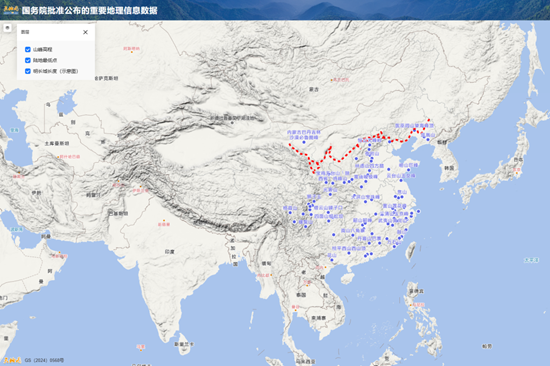Select the 必鲁图峰 blue marker in Inner Mongolia
Image resolution: width=550 pixels, height=366 pixels.
304,142
